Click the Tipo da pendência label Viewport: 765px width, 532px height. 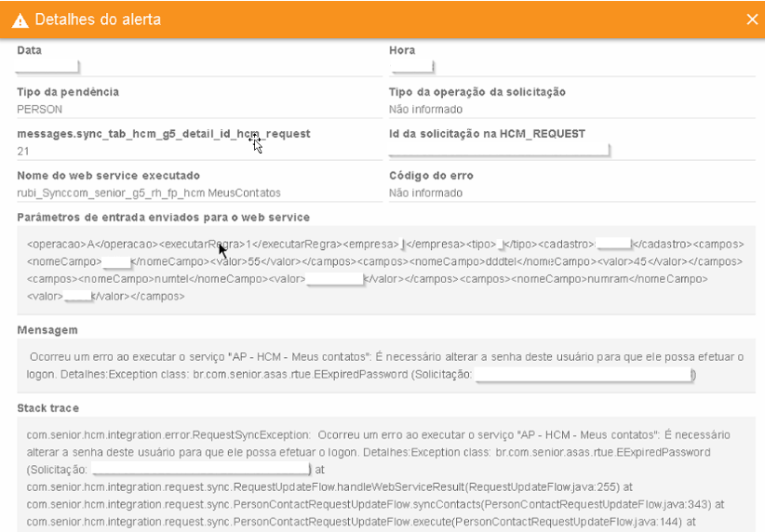[x=68, y=92]
